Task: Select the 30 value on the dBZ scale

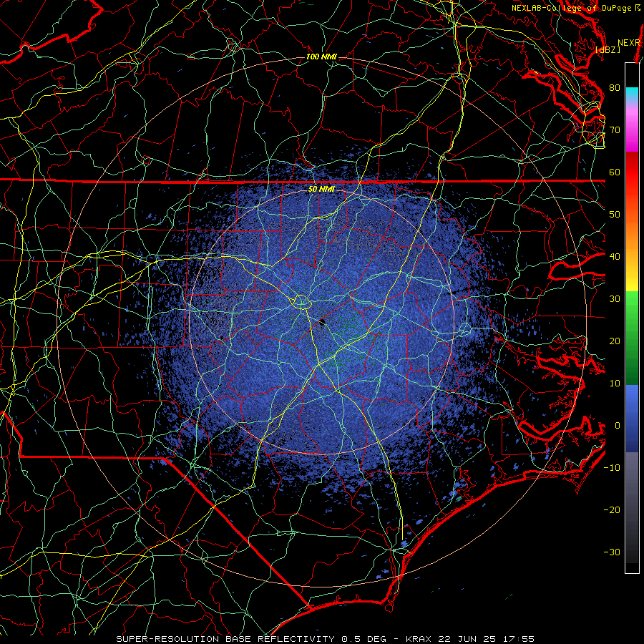Action: point(615,299)
